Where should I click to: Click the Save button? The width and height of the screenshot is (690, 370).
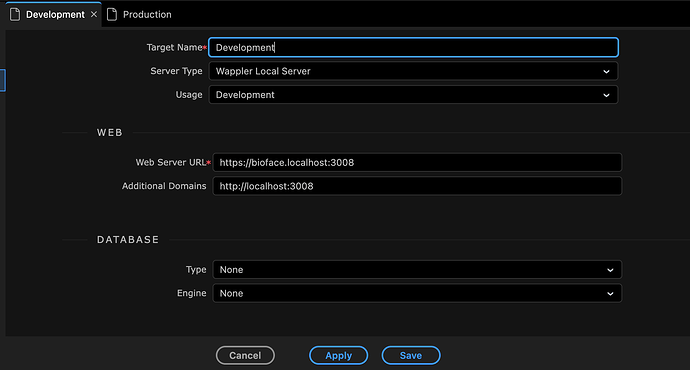pyautogui.click(x=411, y=355)
